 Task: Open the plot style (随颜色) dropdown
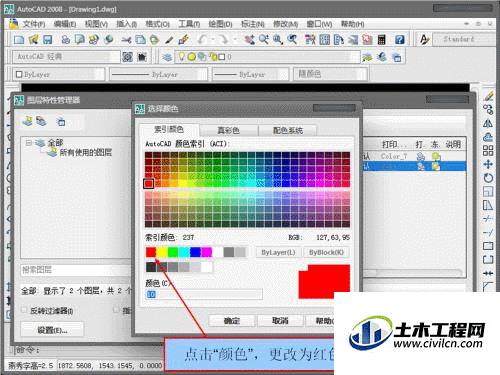(330, 74)
